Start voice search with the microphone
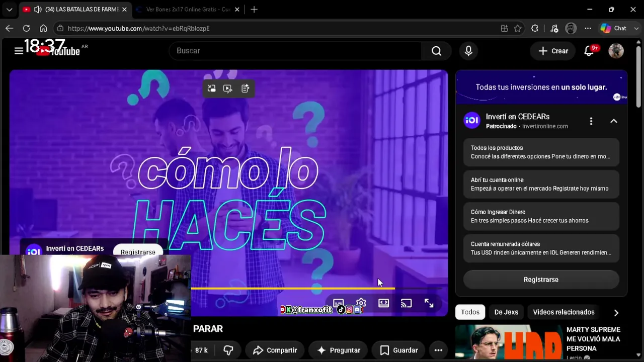The width and height of the screenshot is (644, 362). (468, 51)
